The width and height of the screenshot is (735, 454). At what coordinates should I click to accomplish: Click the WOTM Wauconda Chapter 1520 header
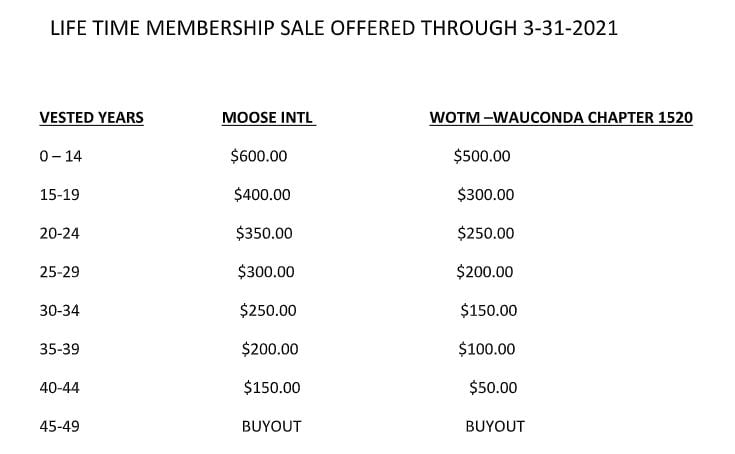(x=561, y=118)
